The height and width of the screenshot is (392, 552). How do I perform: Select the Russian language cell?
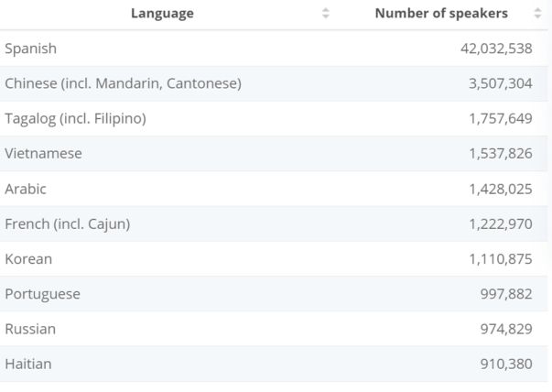pos(29,329)
